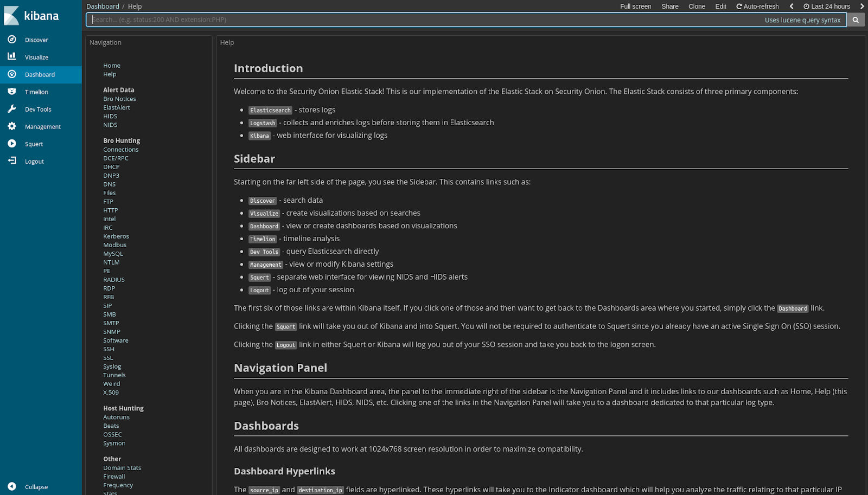This screenshot has height=495, width=868.
Task: Open the Kerberos dashboard
Action: pyautogui.click(x=116, y=236)
